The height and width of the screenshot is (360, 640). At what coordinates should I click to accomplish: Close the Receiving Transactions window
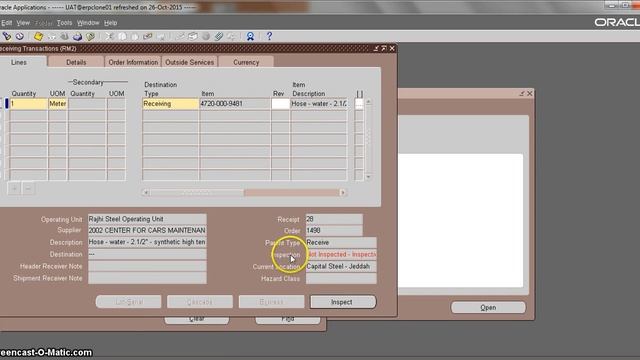tap(392, 49)
